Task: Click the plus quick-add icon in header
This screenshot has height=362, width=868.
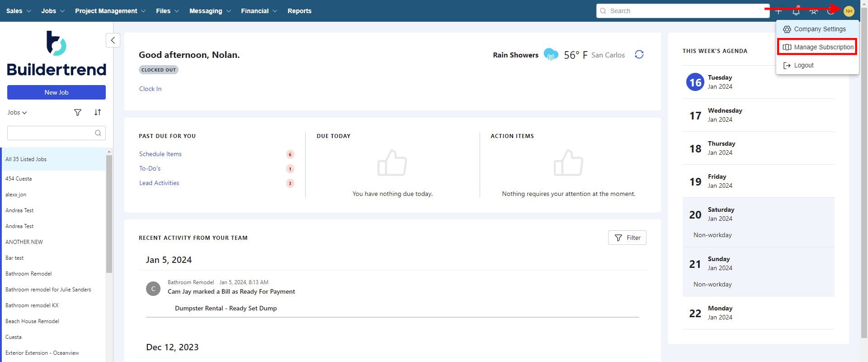Action: click(x=778, y=11)
